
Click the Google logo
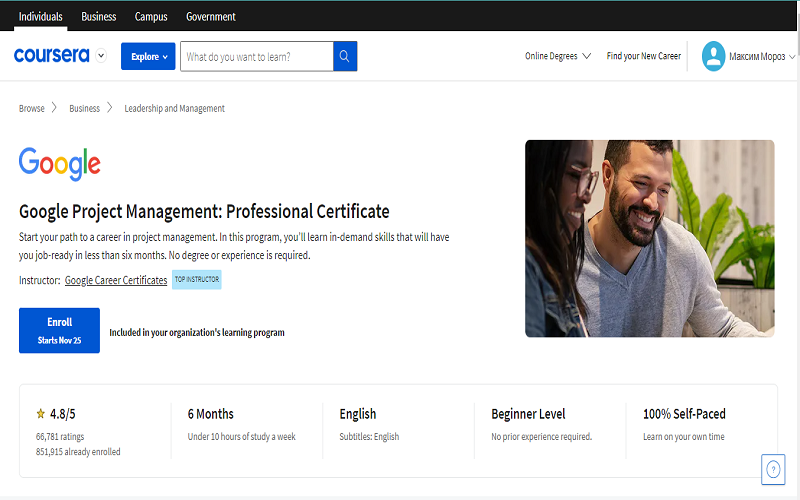tap(60, 165)
